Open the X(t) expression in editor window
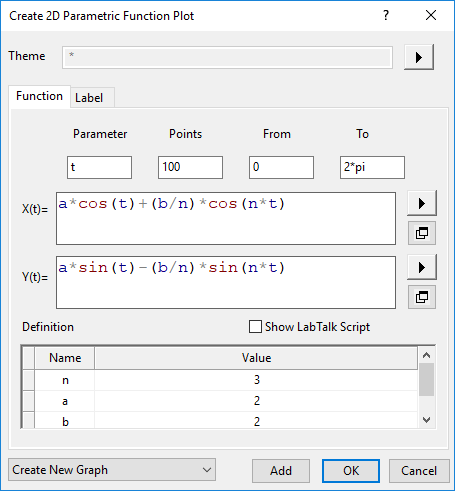The image size is (455, 491). 422,233
